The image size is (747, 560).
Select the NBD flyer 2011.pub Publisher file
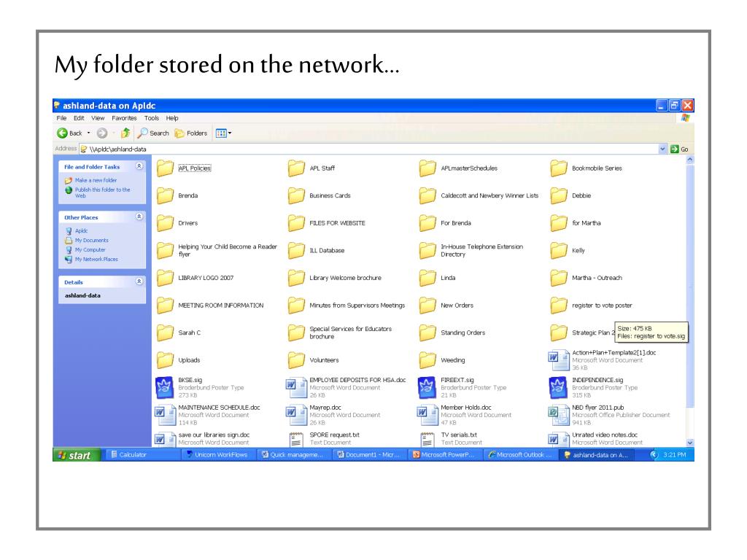[x=610, y=415]
